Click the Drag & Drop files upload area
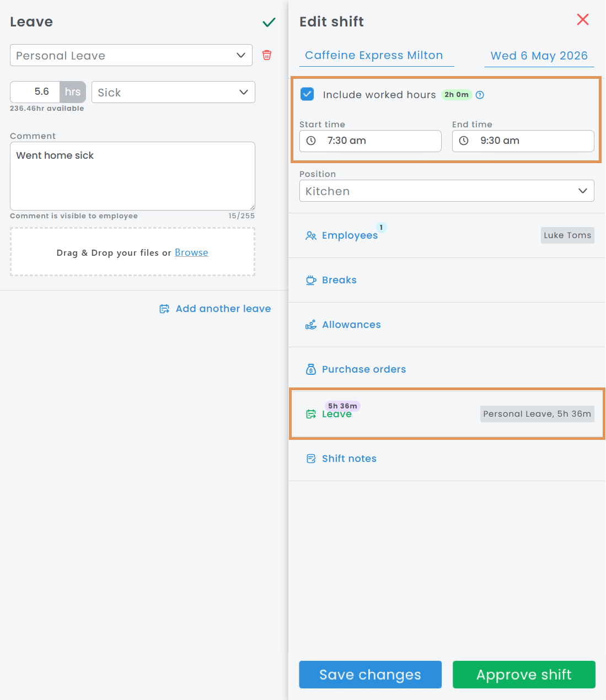 132,252
